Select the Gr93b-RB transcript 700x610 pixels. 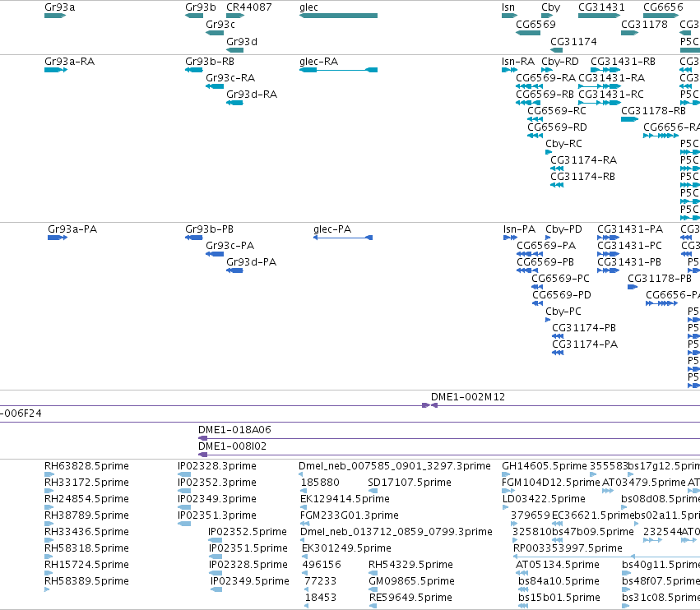pos(194,70)
